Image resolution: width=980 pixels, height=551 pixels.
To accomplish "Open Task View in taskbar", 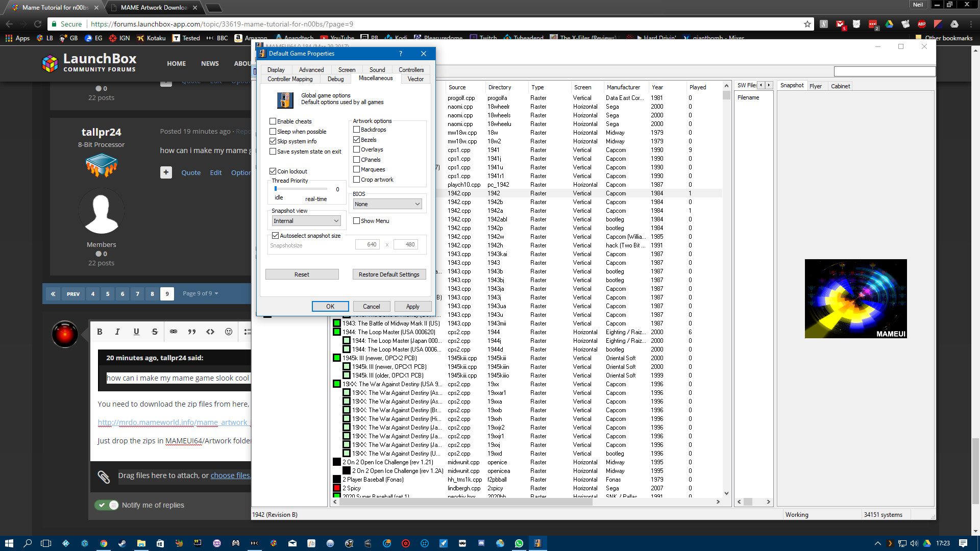I will (46, 543).
